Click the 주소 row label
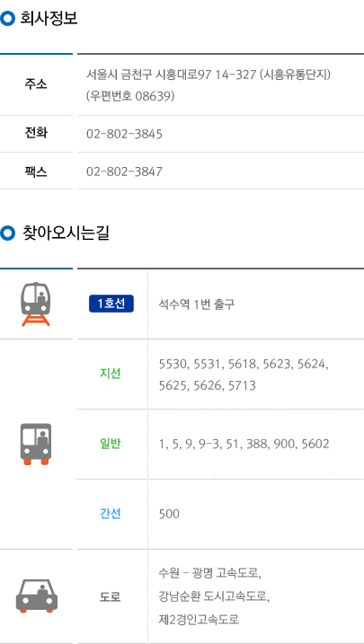 (36, 84)
